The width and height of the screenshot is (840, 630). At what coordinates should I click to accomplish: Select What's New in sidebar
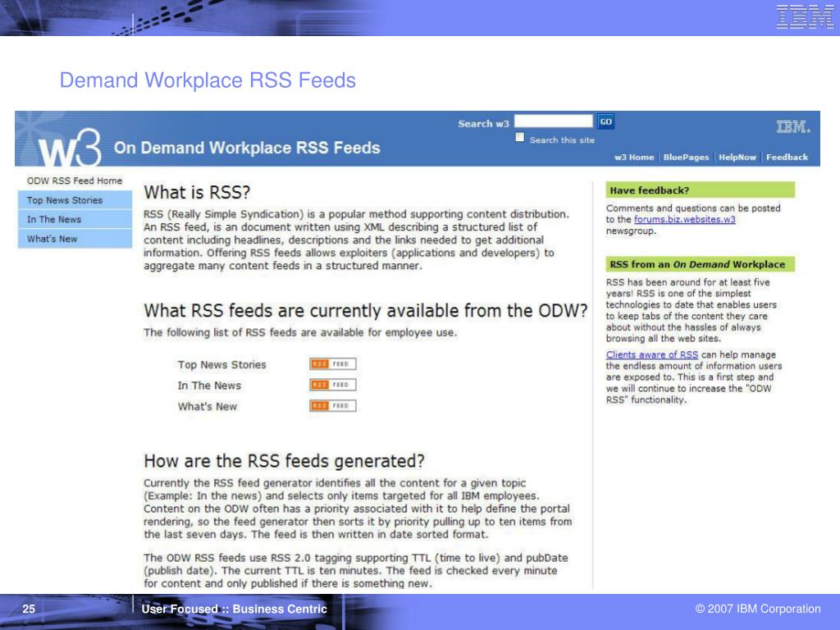[x=75, y=239]
